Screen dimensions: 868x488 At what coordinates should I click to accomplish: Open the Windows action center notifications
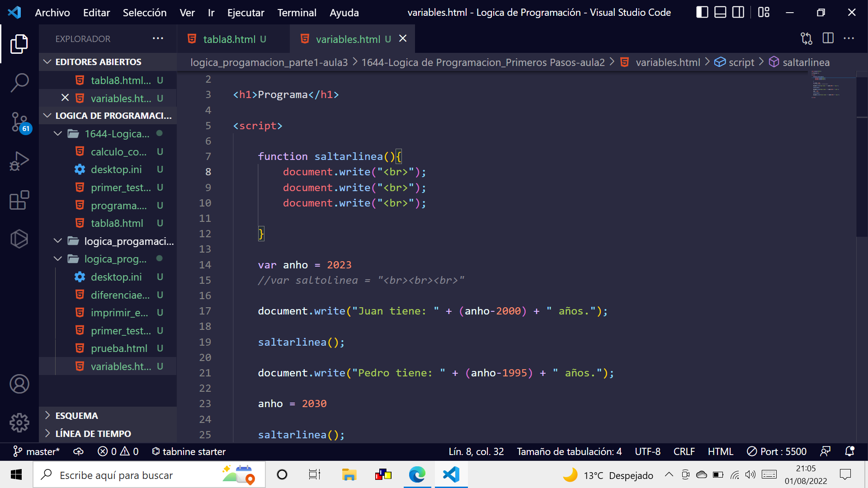(845, 474)
